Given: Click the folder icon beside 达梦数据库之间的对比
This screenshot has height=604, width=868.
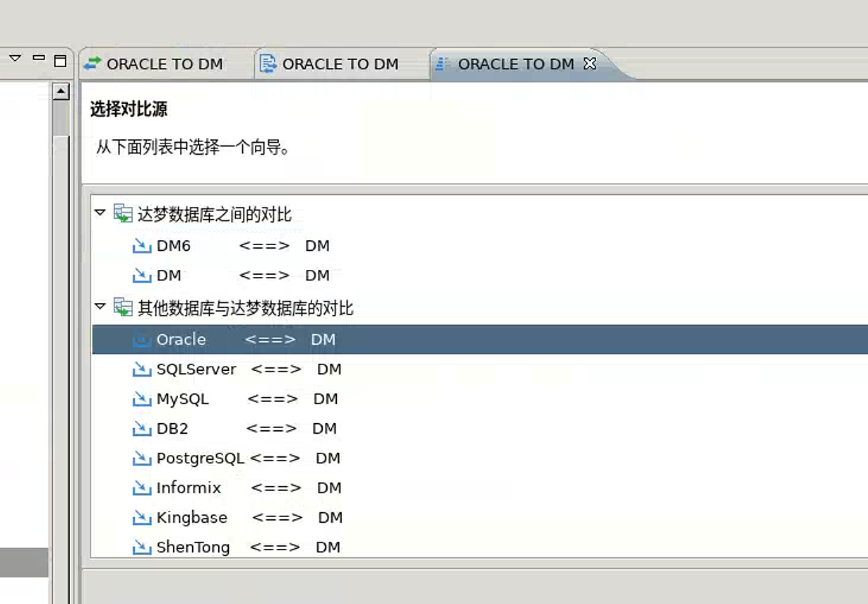Looking at the screenshot, I should coord(123,214).
